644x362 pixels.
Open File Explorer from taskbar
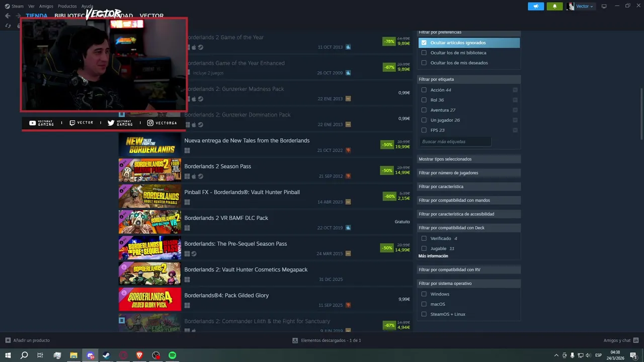click(73, 355)
